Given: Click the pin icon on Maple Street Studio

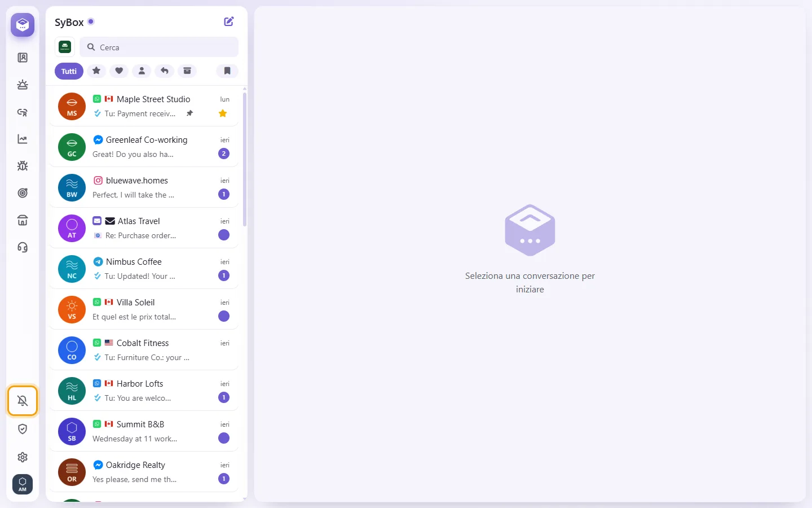Looking at the screenshot, I should [x=190, y=113].
